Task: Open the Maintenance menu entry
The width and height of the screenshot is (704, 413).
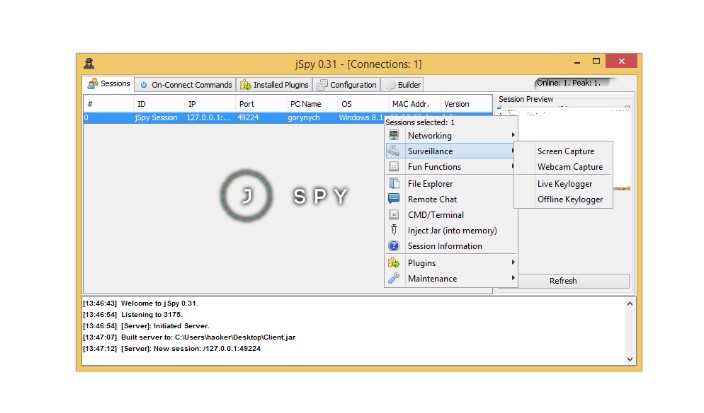Action: coord(451,278)
